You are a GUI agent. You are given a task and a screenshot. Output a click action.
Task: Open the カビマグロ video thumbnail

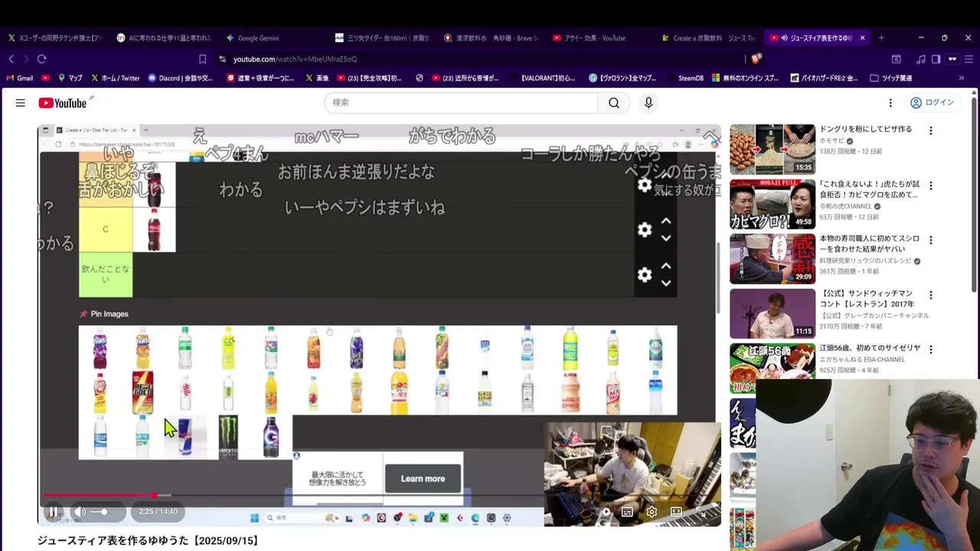coord(773,204)
